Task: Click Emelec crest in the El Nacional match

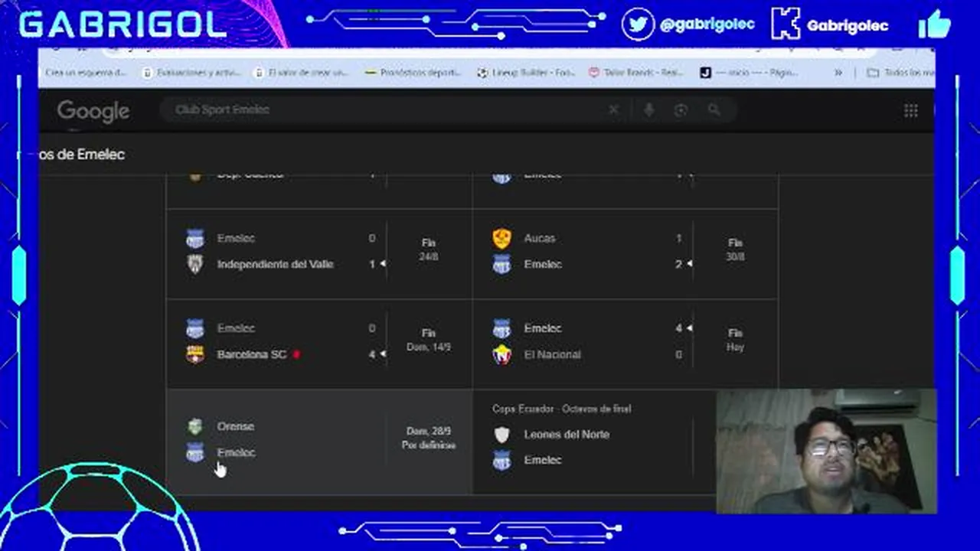Action: coord(501,329)
